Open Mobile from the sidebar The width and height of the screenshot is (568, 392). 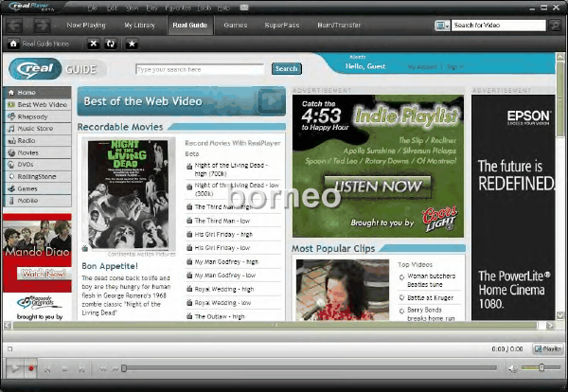pos(38,201)
